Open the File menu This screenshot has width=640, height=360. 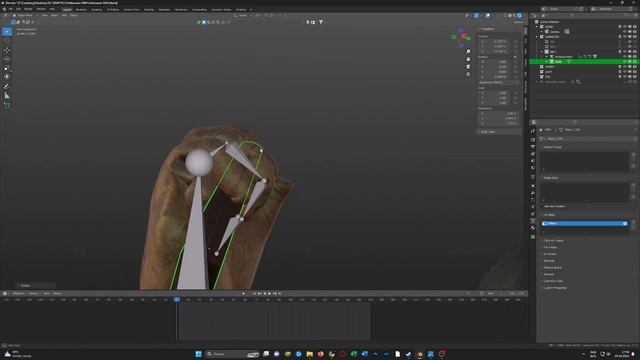[11, 9]
